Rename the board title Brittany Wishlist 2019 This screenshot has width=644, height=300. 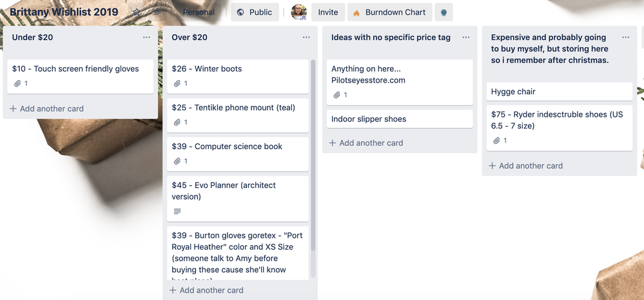(x=64, y=12)
